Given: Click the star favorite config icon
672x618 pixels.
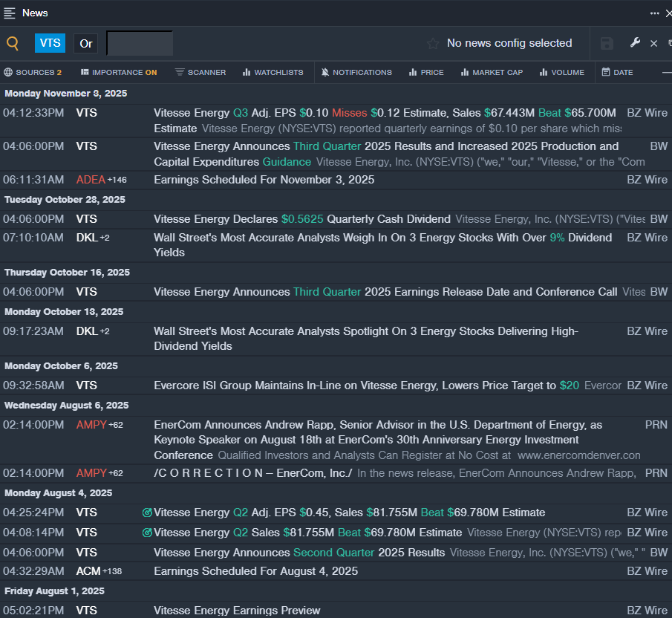Looking at the screenshot, I should [x=433, y=43].
